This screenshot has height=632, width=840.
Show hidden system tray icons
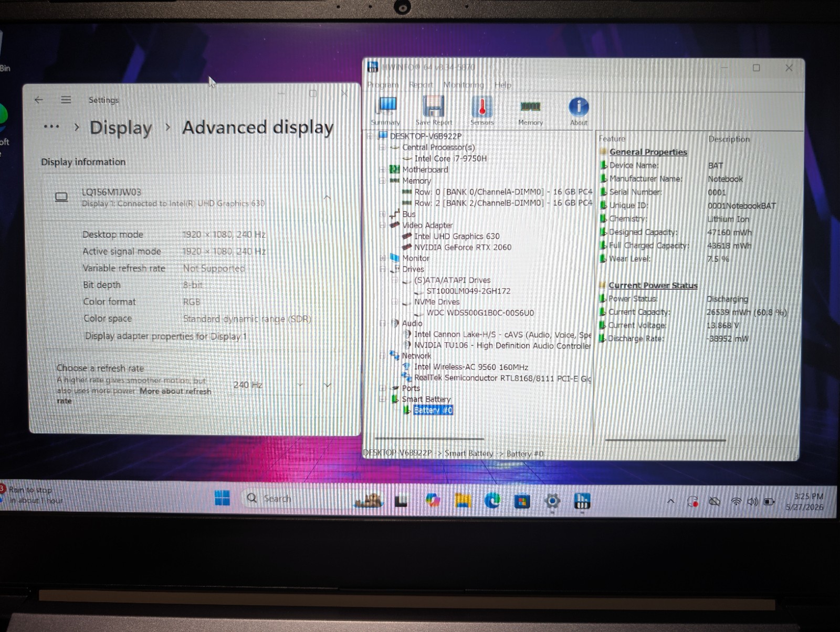click(x=671, y=501)
